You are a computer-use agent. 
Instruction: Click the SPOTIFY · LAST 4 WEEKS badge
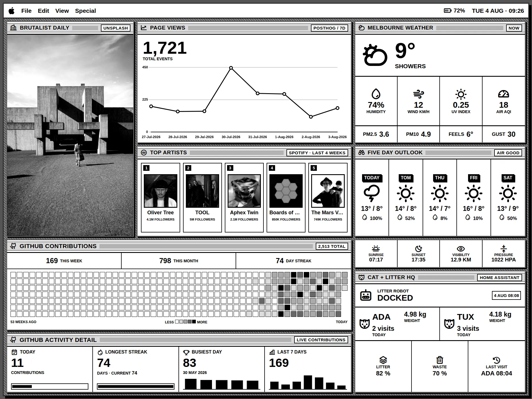317,153
